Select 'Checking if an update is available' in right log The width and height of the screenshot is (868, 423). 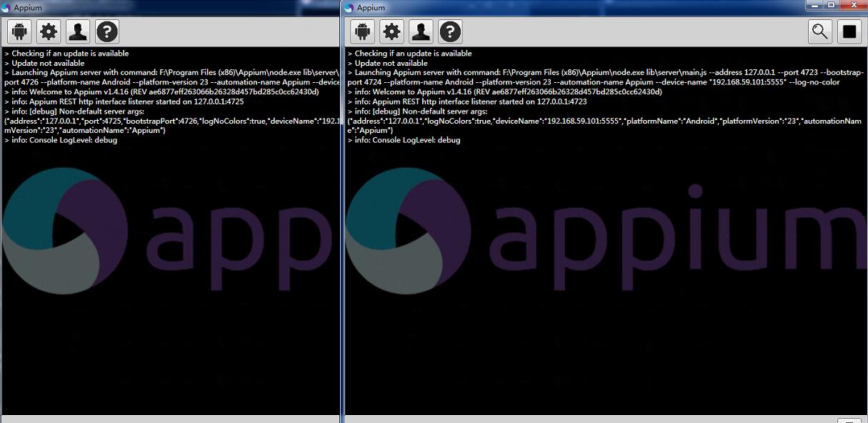[409, 54]
